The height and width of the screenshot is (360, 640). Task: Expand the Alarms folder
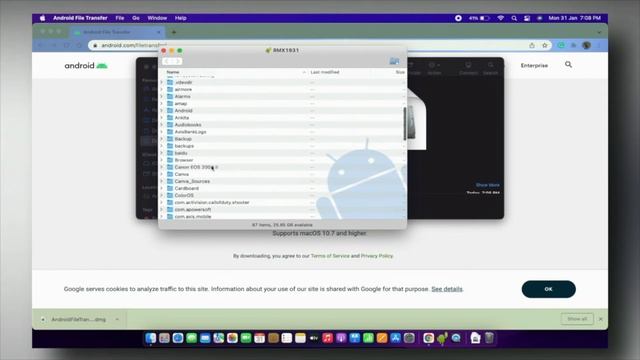[x=162, y=96]
